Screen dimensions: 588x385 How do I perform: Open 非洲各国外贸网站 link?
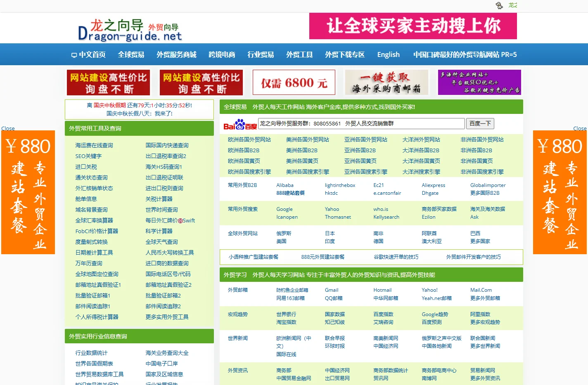coord(482,139)
